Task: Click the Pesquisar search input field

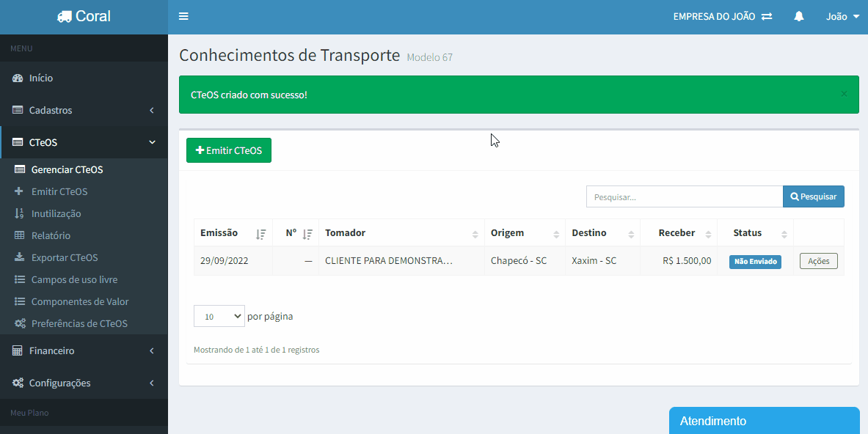Action: (684, 196)
